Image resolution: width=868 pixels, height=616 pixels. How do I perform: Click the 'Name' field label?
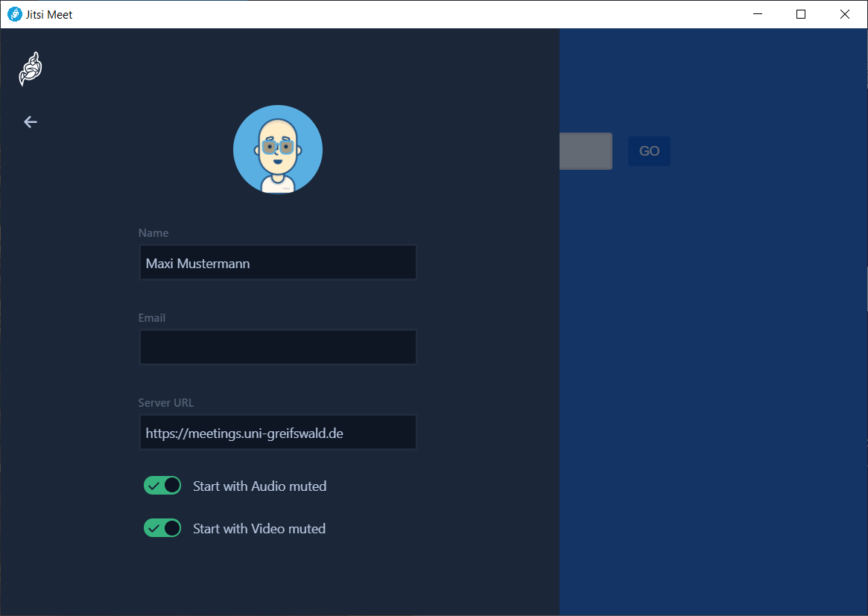153,233
